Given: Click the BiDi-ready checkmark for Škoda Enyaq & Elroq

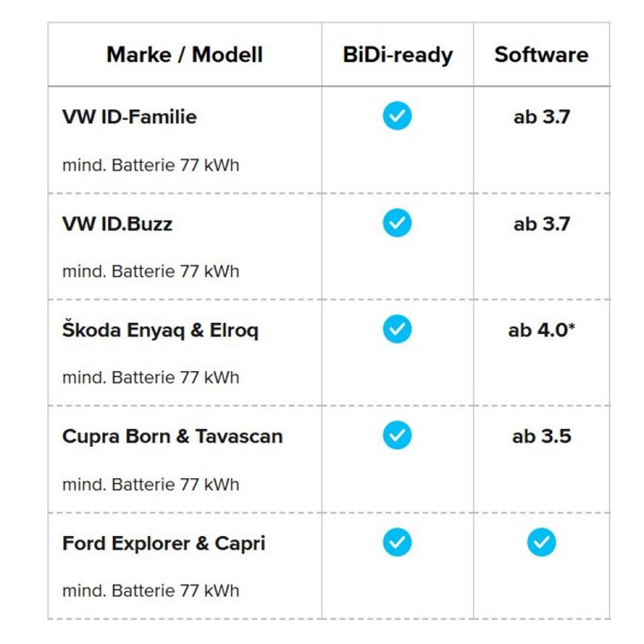Looking at the screenshot, I should pos(397,329).
